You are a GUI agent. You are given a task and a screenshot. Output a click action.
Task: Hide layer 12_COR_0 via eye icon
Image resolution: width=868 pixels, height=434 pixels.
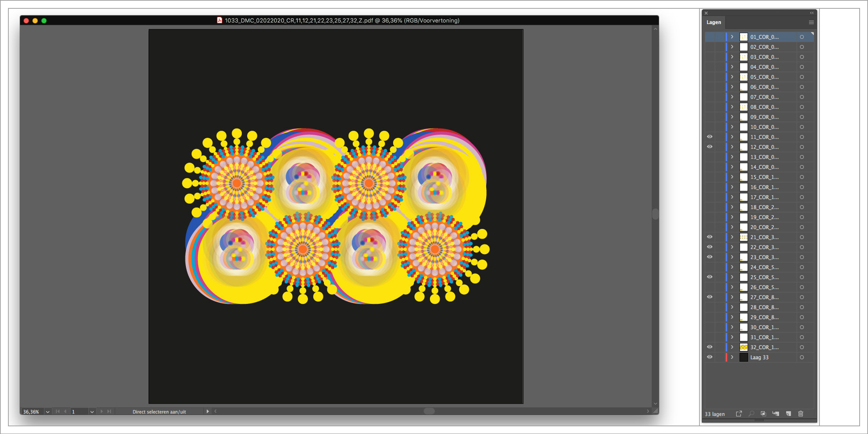(x=710, y=146)
